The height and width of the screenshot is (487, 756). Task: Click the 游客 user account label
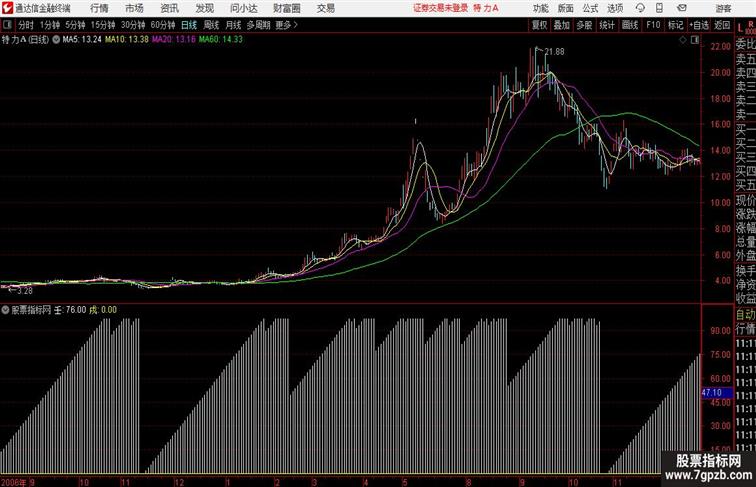tap(723, 8)
